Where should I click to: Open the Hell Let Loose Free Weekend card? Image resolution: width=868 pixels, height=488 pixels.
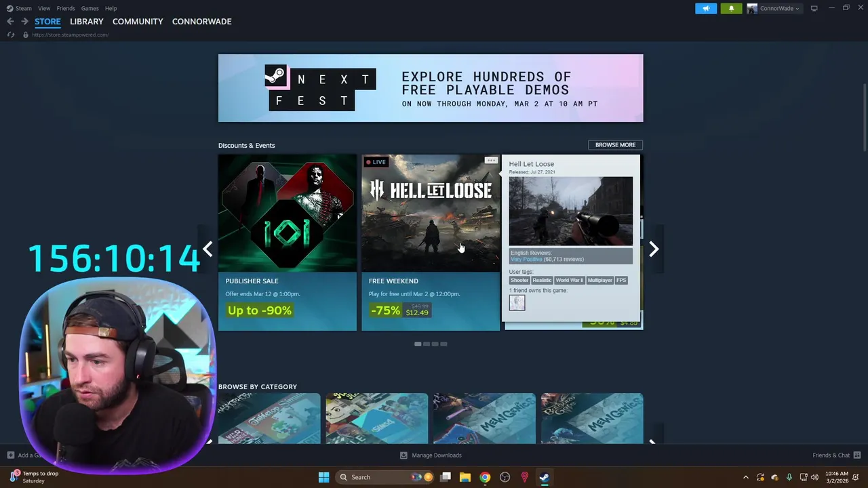click(431, 243)
